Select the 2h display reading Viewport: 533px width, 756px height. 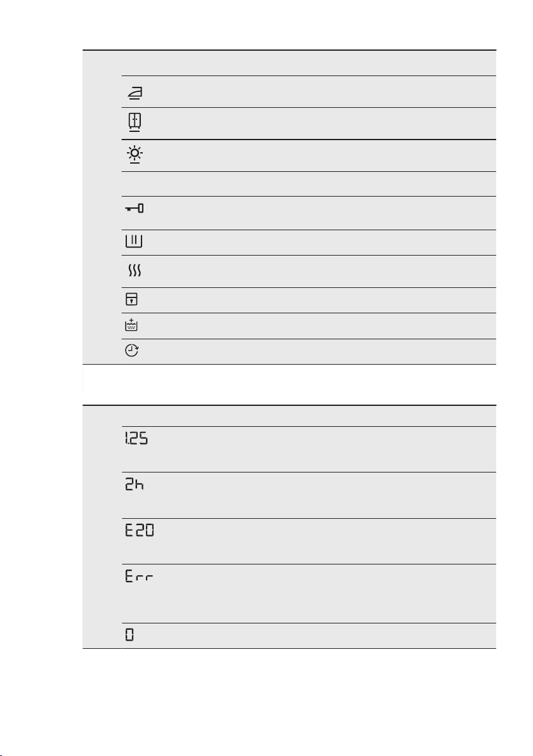[135, 484]
